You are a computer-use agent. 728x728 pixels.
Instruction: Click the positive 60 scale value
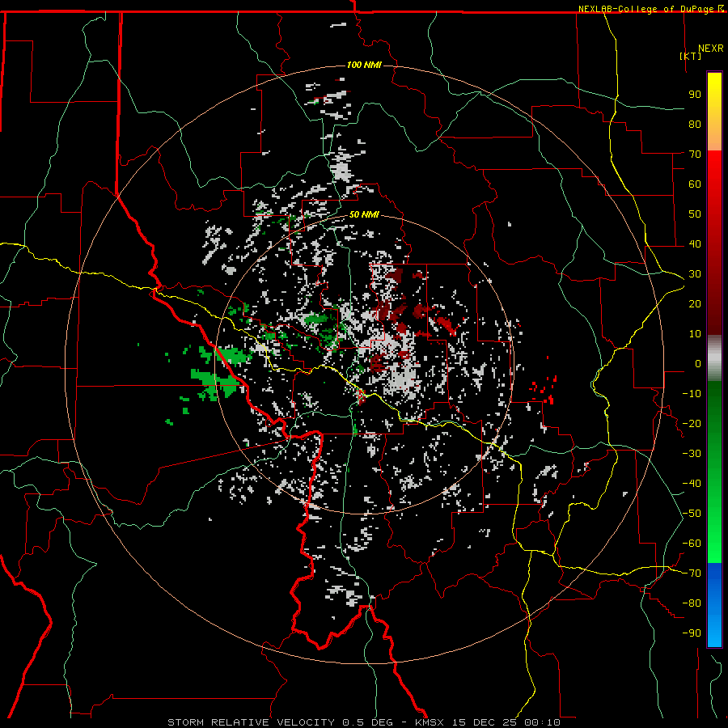coord(695,184)
